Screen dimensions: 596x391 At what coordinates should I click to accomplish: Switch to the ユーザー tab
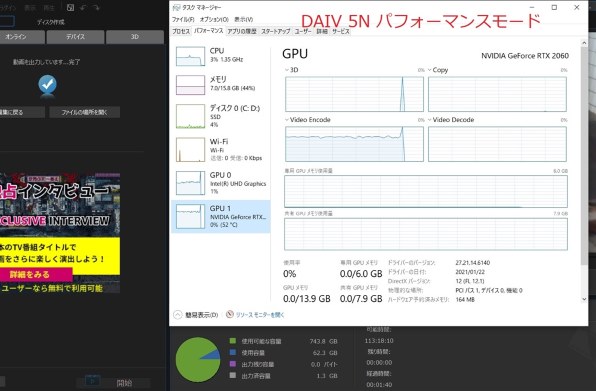click(303, 32)
